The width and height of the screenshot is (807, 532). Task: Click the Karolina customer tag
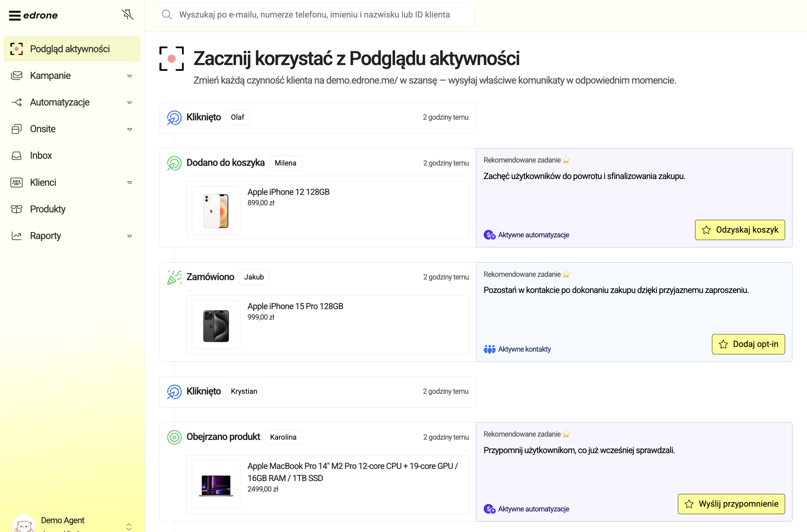coord(283,437)
